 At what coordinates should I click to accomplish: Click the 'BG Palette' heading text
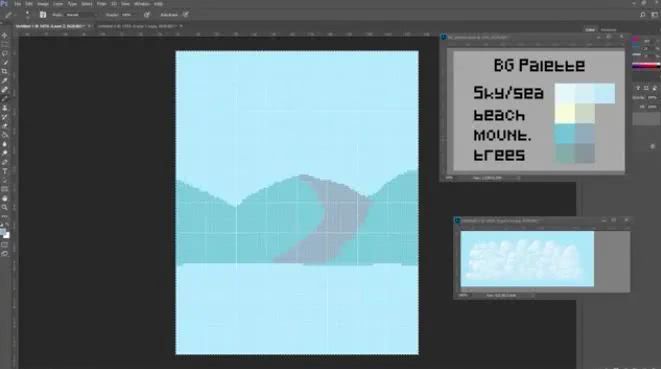pos(539,65)
